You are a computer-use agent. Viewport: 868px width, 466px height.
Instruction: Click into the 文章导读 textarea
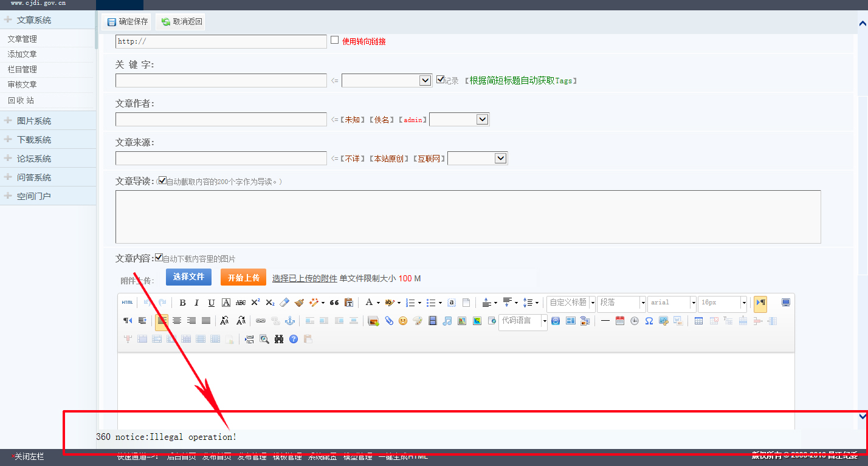[x=468, y=217]
